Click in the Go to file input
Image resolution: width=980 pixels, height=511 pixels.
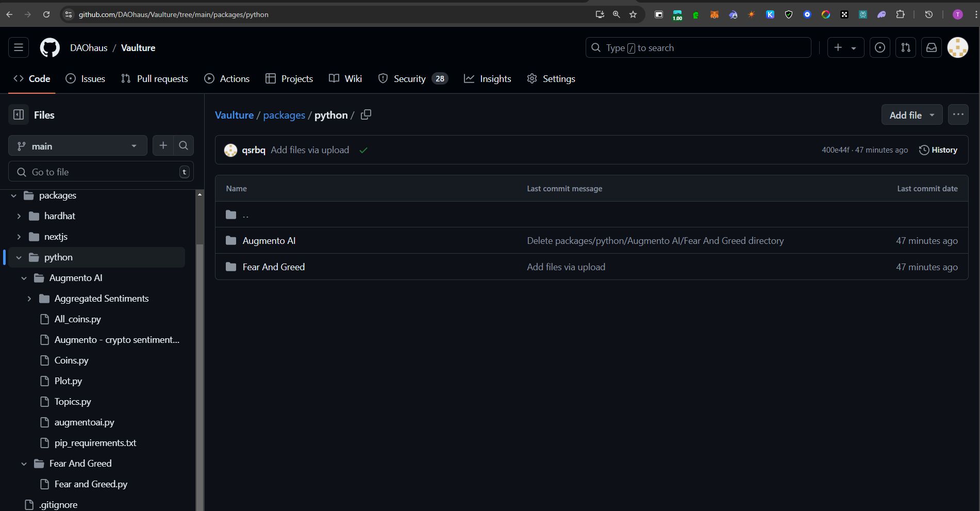click(x=101, y=172)
